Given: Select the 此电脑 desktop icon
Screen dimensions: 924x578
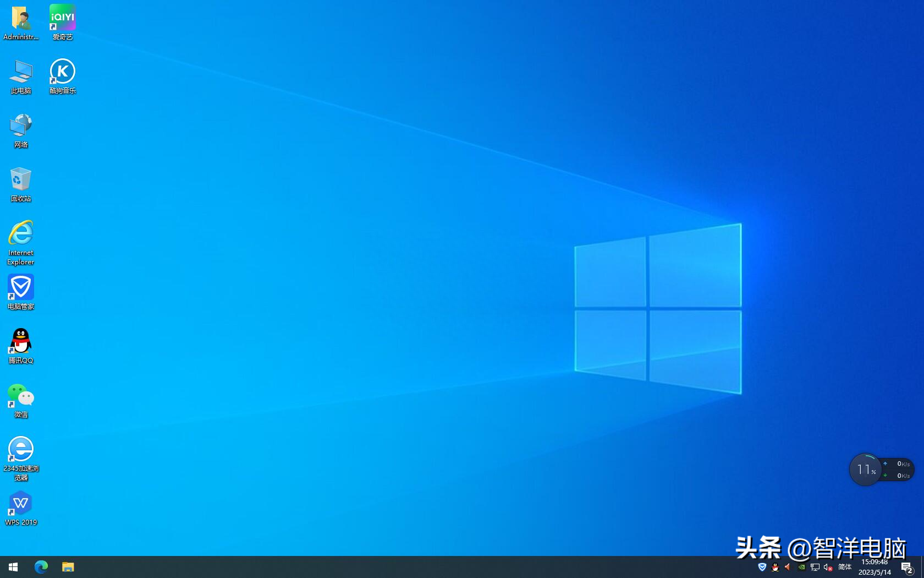Looking at the screenshot, I should pos(21,76).
